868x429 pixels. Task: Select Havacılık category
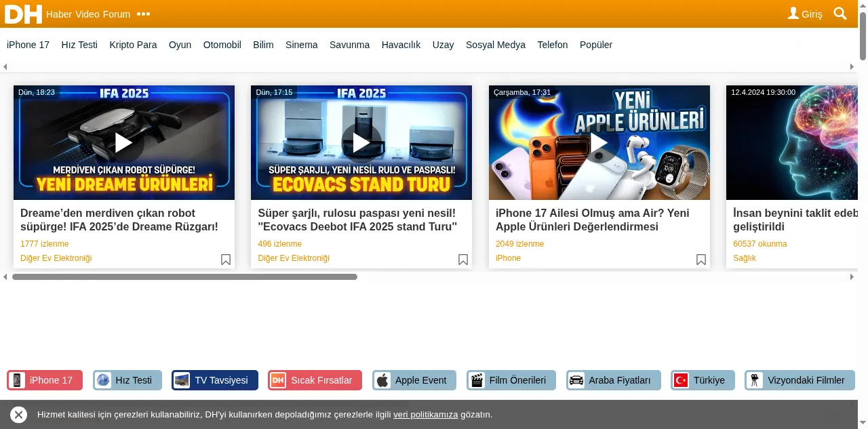tap(401, 45)
